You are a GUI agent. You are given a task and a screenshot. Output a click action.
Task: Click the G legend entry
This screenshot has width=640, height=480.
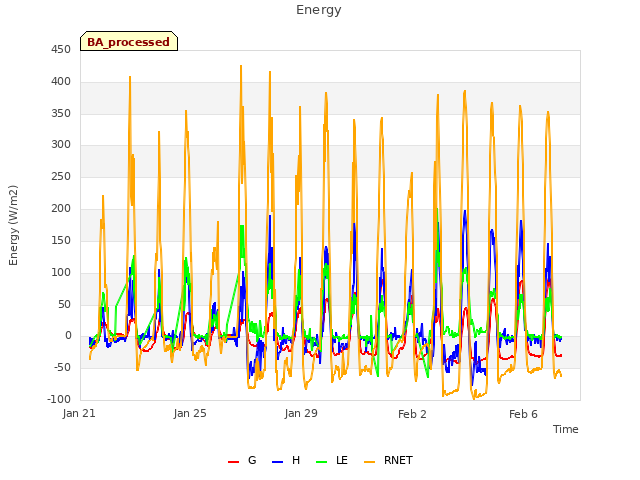coord(242,460)
